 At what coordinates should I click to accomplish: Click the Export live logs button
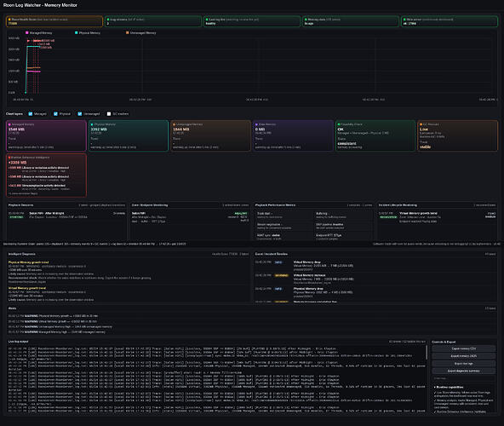[x=463, y=364]
